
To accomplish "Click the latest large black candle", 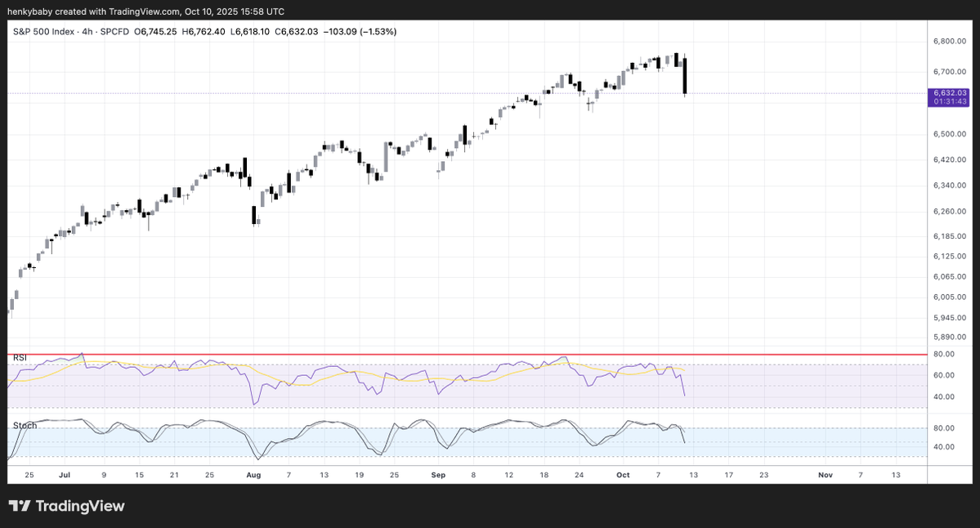I will 684,76.
